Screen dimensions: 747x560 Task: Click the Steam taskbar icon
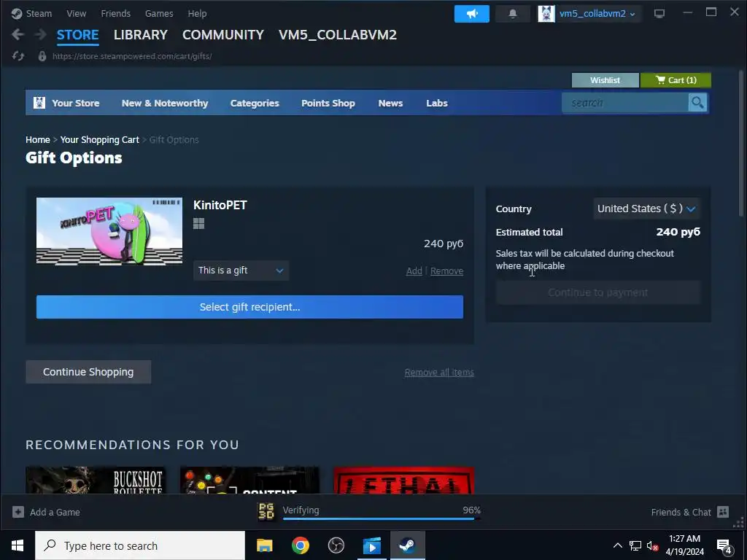pyautogui.click(x=407, y=545)
